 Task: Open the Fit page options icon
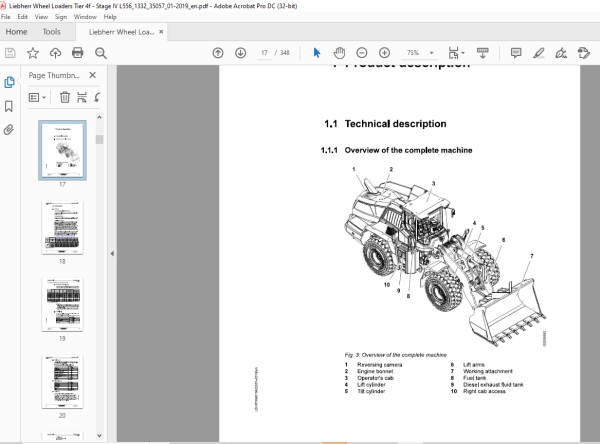tap(456, 53)
